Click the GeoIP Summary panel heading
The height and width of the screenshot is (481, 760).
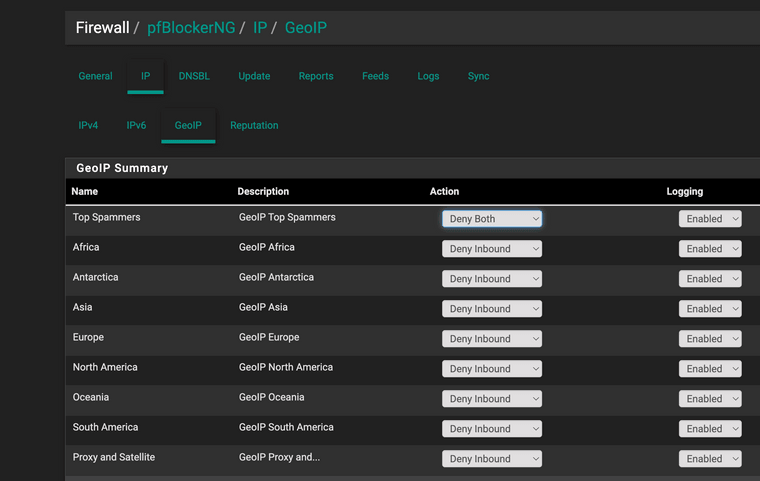pyautogui.click(x=122, y=168)
